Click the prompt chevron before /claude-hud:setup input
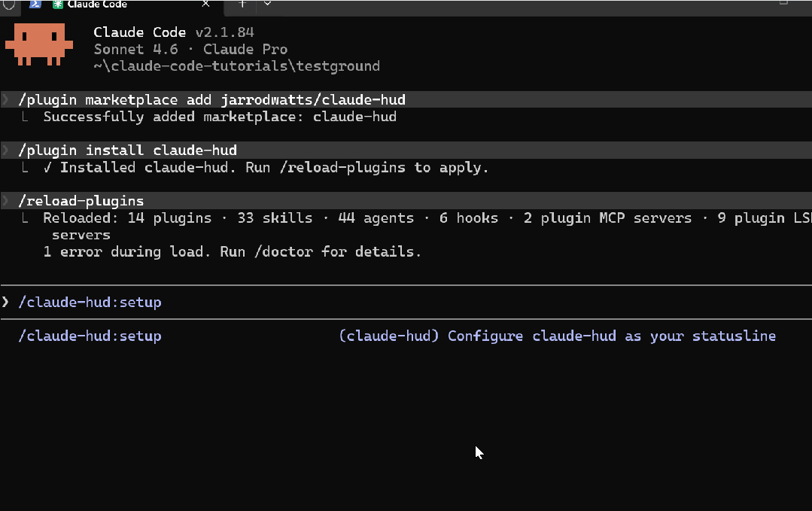The height and width of the screenshot is (511, 812). click(x=6, y=302)
